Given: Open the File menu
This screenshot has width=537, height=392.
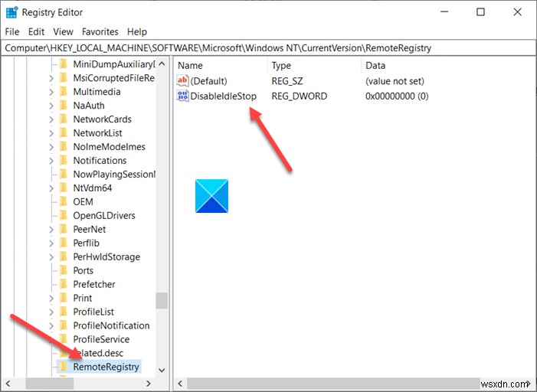Looking at the screenshot, I should (12, 31).
